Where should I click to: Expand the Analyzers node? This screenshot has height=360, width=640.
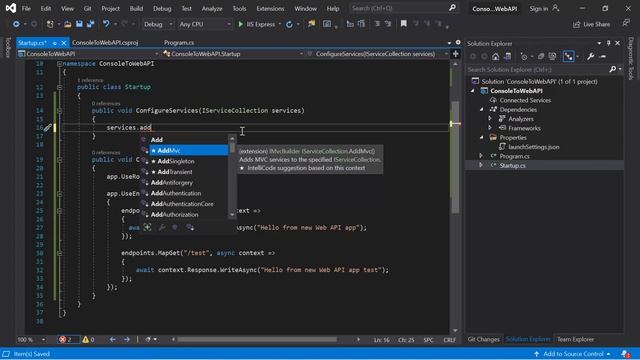[490, 119]
